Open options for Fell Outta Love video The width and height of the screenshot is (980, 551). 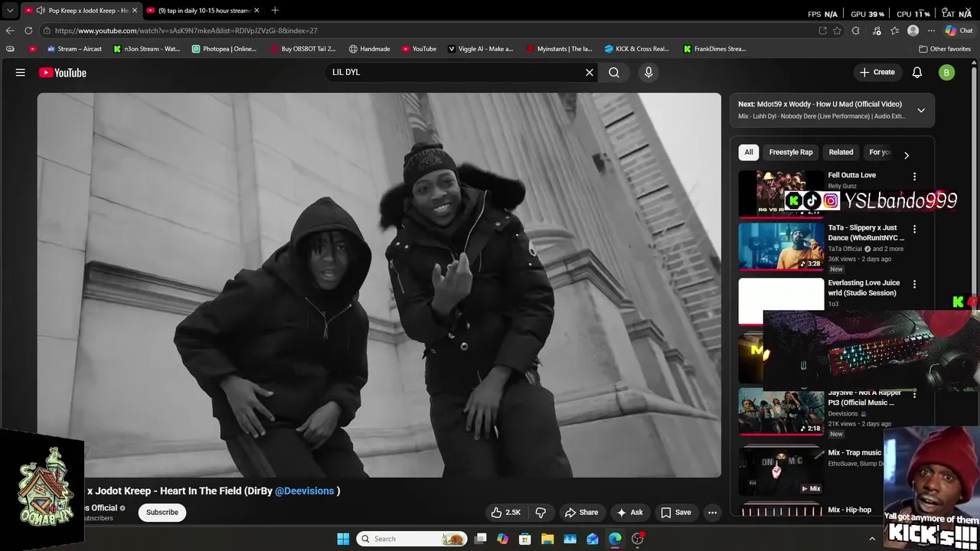[914, 176]
